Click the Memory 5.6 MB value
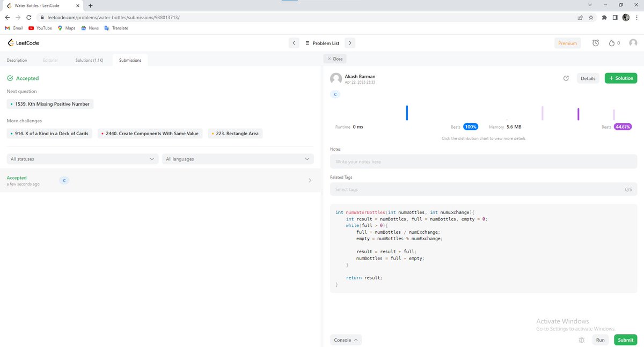The width and height of the screenshot is (644, 347). [514, 127]
